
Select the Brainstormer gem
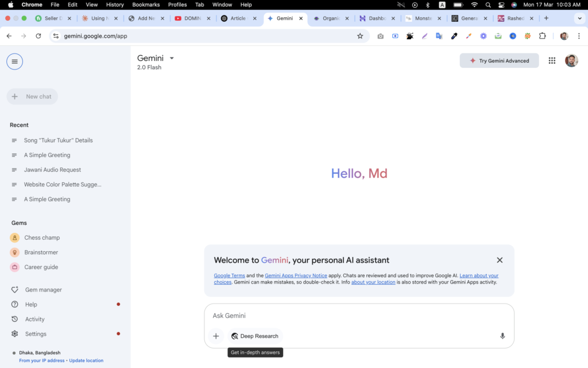point(41,252)
